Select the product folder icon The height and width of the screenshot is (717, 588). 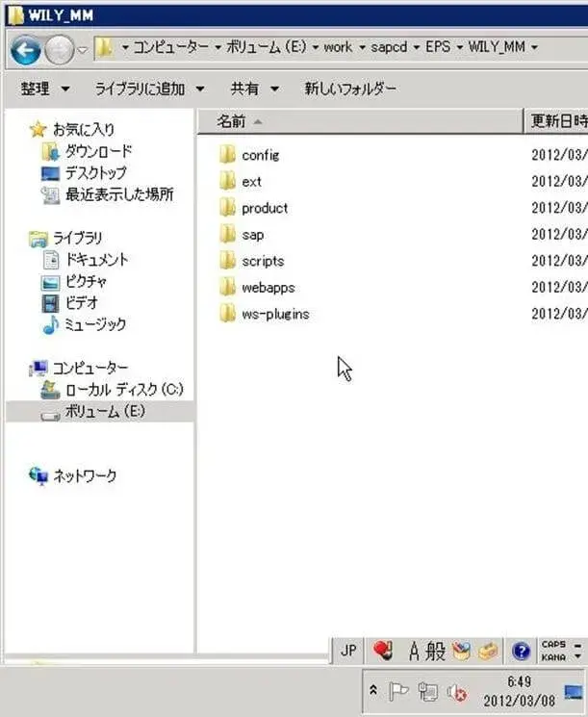[x=227, y=208]
